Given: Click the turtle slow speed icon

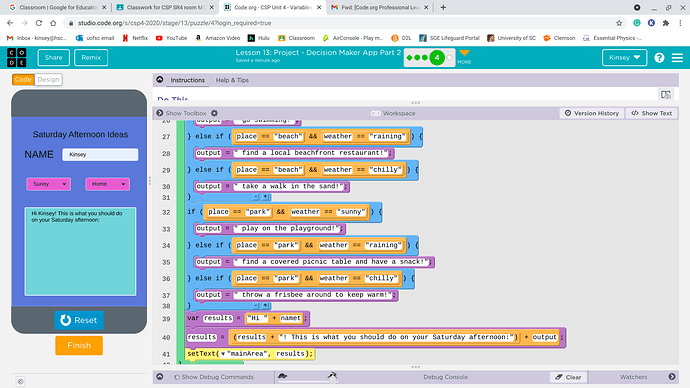Looking at the screenshot, I should (283, 376).
